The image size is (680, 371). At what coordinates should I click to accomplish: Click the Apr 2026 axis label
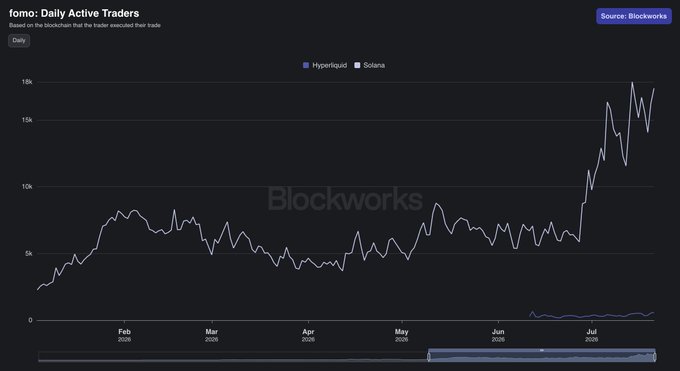coord(308,335)
